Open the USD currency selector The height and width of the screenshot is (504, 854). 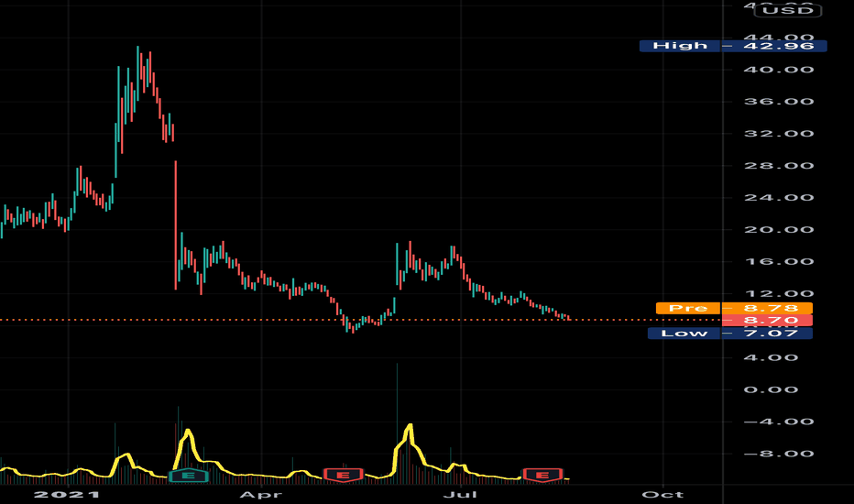click(x=787, y=10)
